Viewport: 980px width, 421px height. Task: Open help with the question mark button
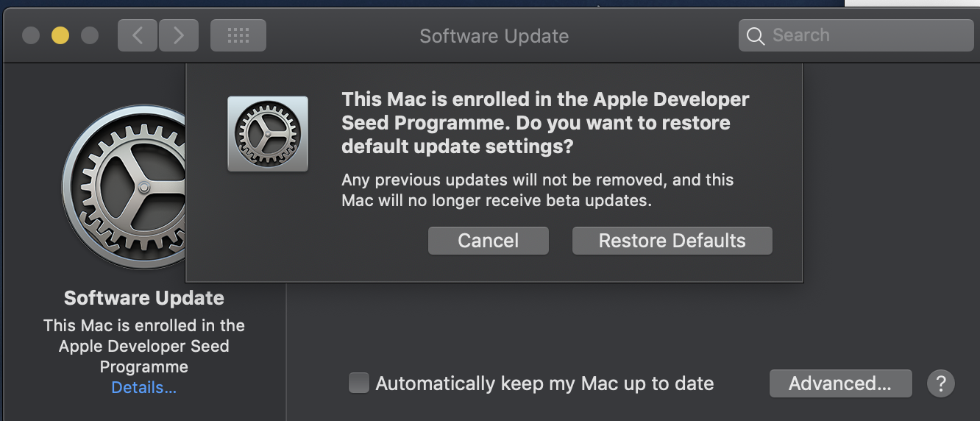click(x=941, y=383)
